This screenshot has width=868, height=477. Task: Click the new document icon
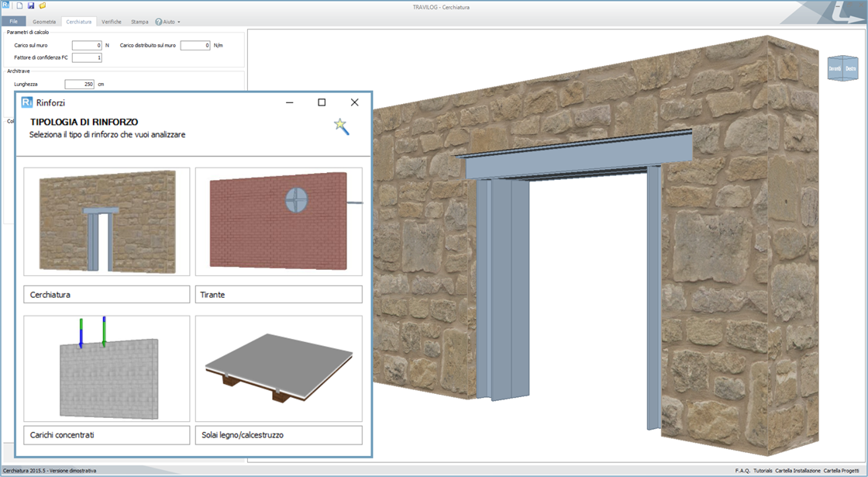(19, 5)
